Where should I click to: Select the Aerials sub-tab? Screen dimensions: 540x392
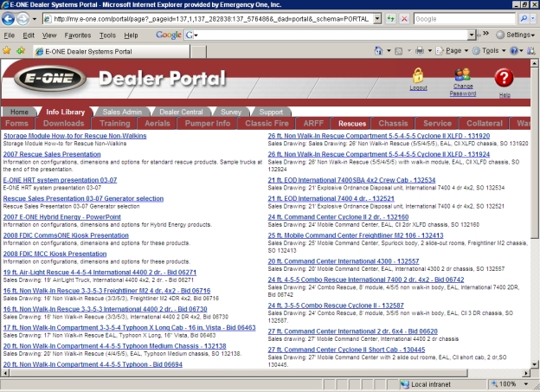(x=157, y=124)
